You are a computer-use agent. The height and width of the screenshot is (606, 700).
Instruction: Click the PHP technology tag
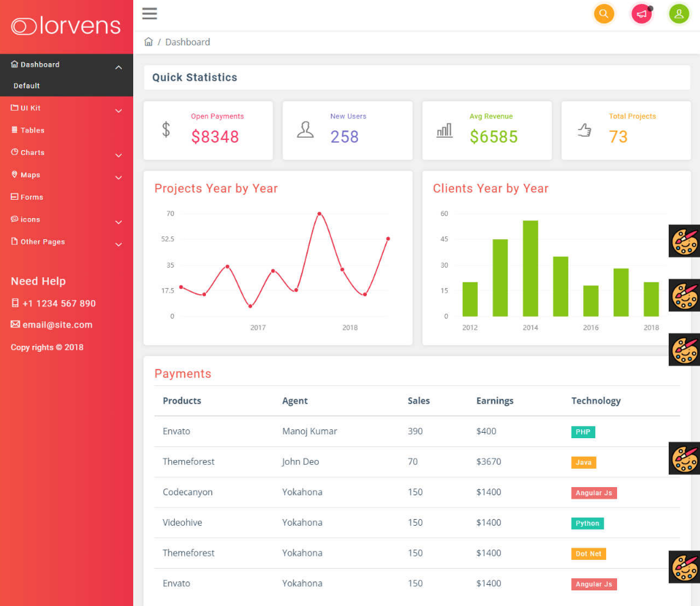click(x=582, y=432)
